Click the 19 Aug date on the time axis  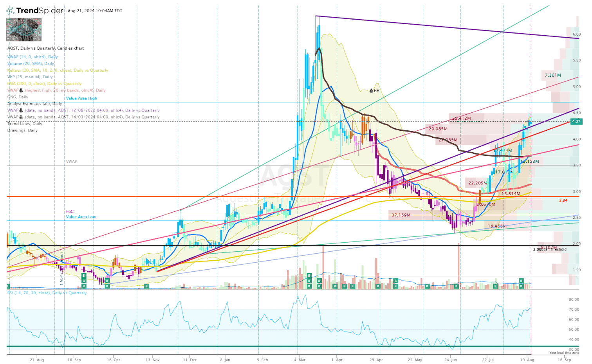click(527, 359)
